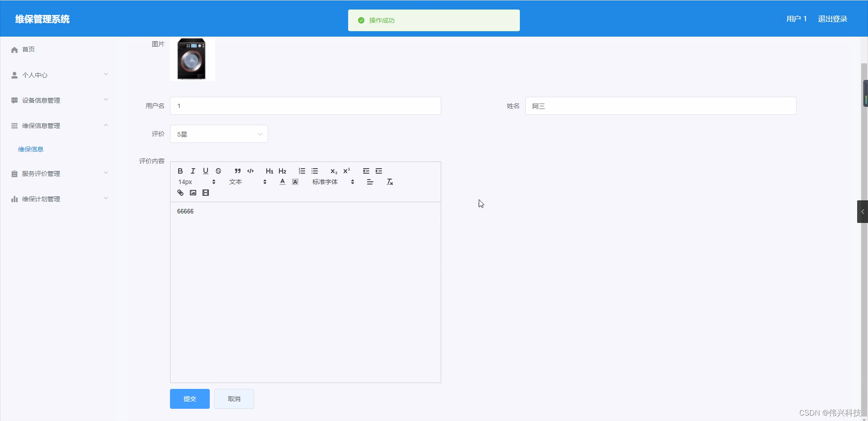The image size is (868, 421).
Task: Toggle subscript formatting
Action: tap(334, 171)
